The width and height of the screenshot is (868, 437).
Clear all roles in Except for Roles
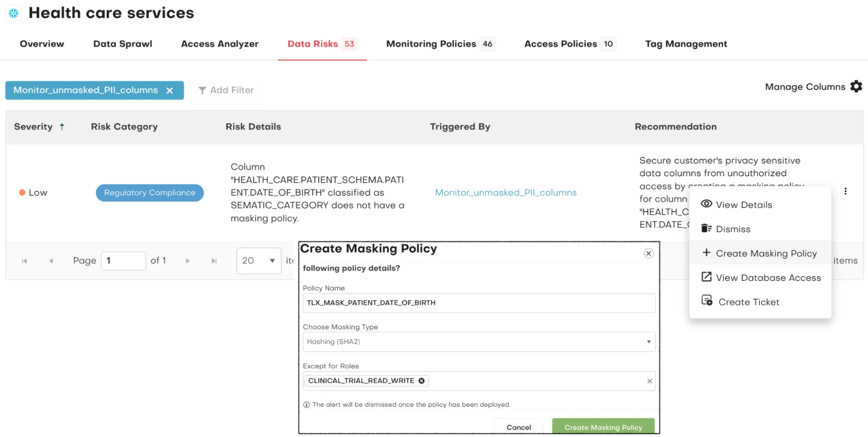point(649,381)
